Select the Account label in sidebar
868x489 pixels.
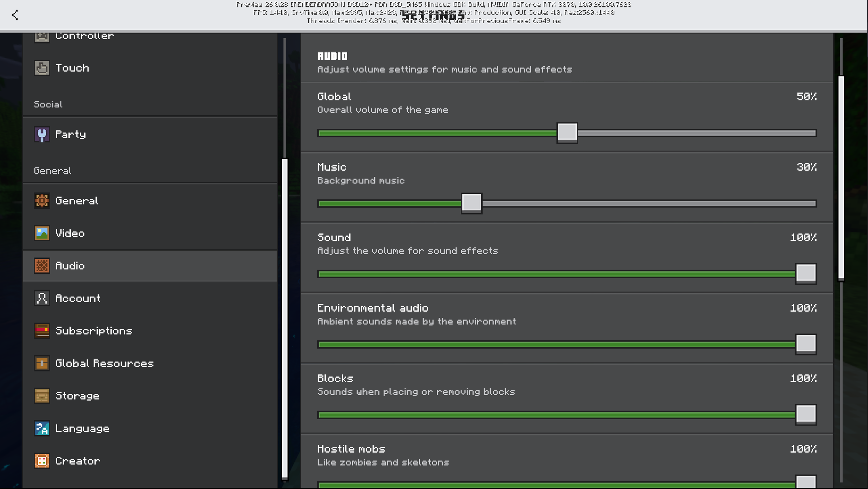click(78, 298)
